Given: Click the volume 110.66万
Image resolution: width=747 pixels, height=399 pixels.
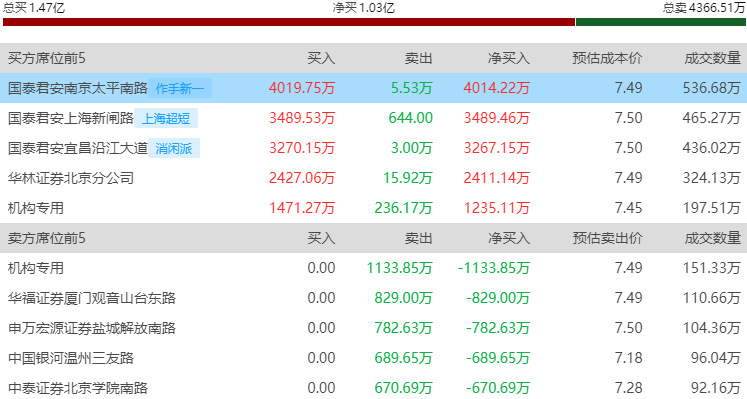Looking at the screenshot, I should click(712, 298).
